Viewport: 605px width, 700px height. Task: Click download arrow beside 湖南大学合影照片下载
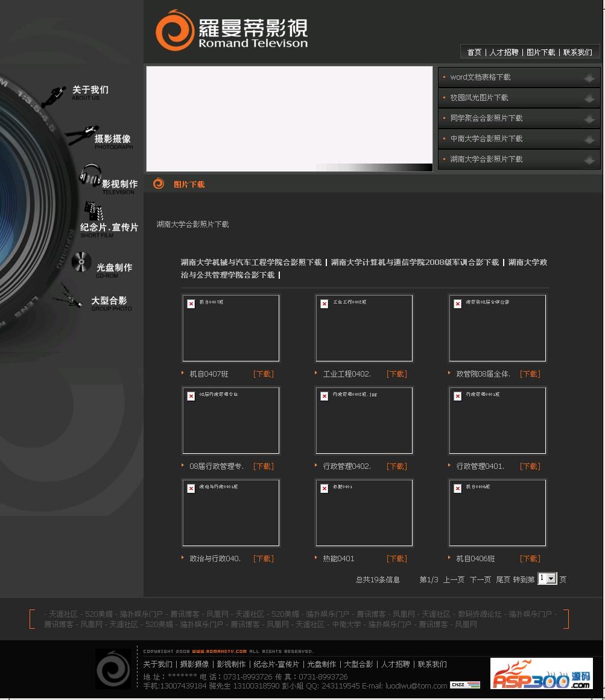[589, 161]
